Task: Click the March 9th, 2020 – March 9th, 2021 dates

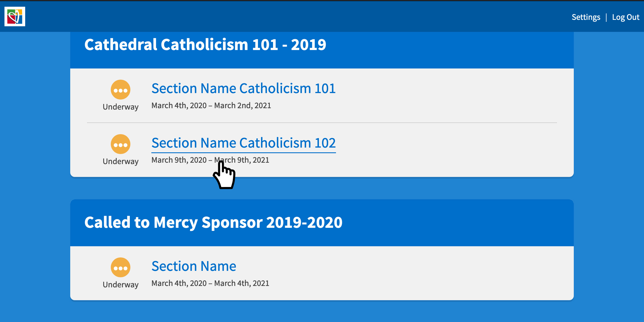Action: pos(210,160)
